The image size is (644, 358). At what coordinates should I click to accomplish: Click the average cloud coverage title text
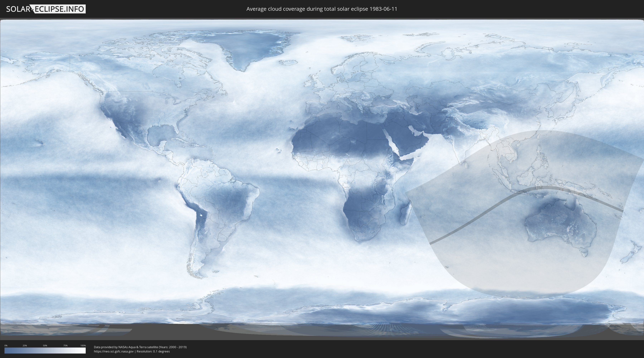[x=322, y=9]
